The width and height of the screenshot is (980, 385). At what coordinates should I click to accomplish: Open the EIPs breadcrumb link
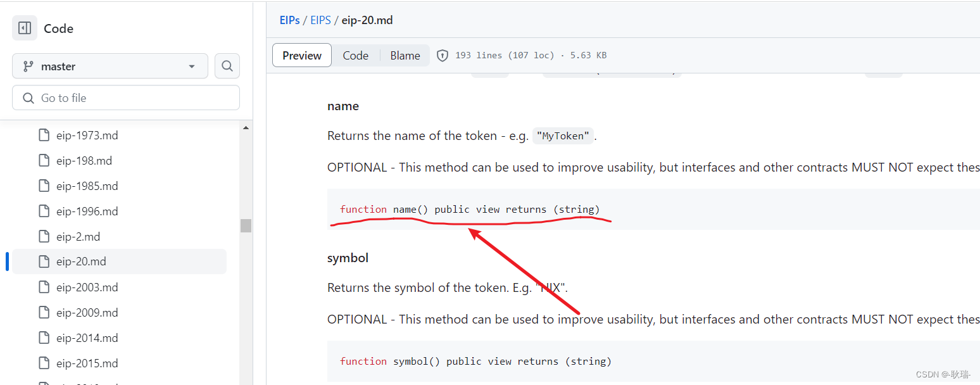289,20
